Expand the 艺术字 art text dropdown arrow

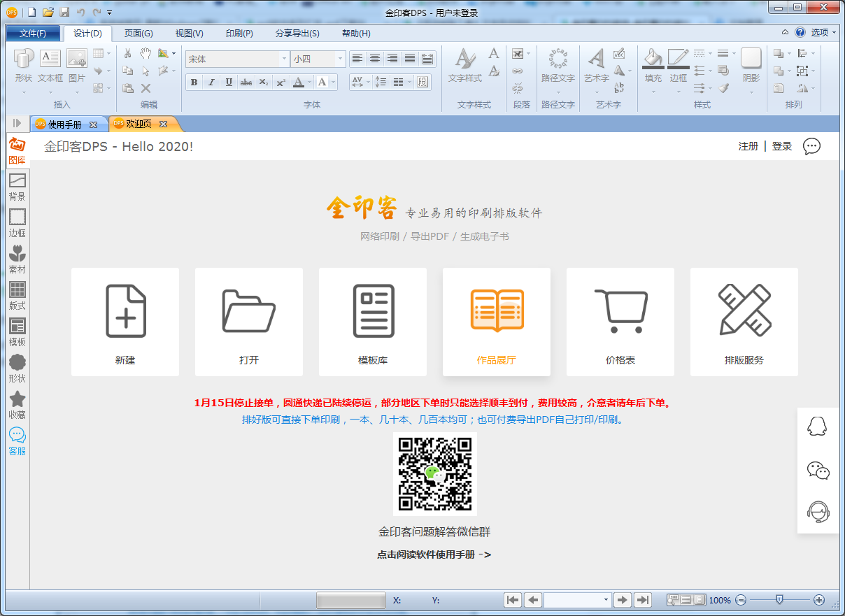[x=596, y=92]
